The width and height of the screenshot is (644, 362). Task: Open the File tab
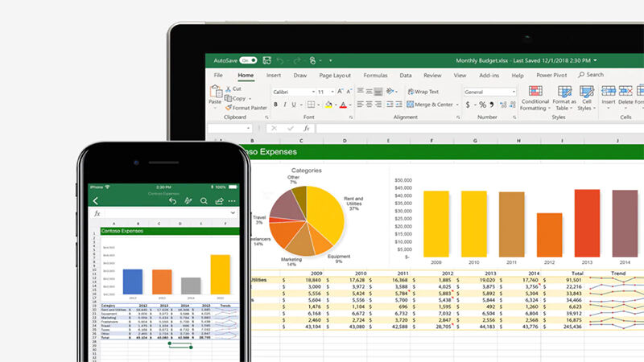click(x=218, y=76)
